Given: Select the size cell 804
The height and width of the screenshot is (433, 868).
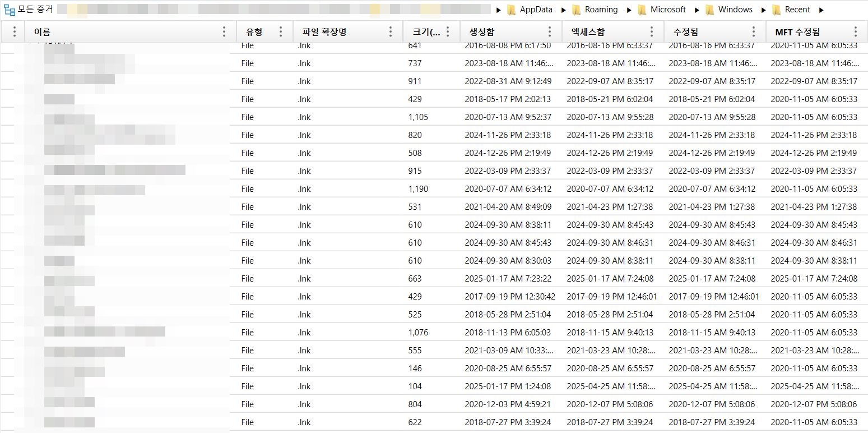Looking at the screenshot, I should [415, 404].
